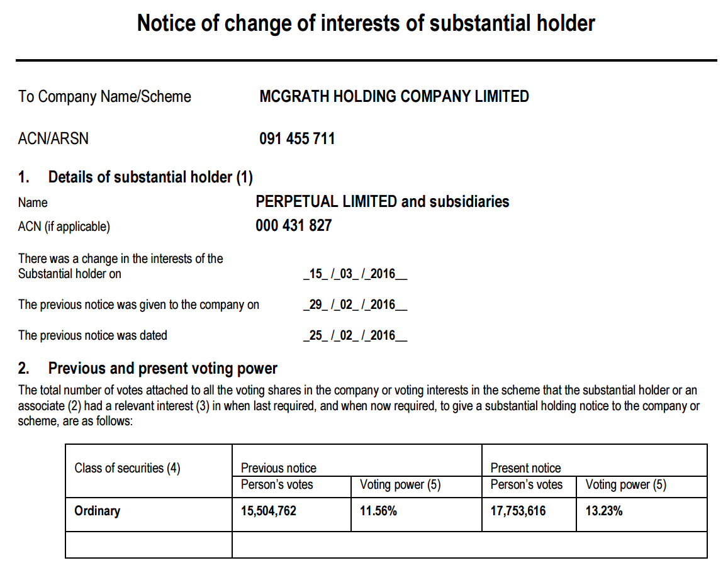This screenshot has height=575, width=728.
Task: Click the holder name PERPETUAL LIMITED and subsidiaries
Action: click(382, 202)
